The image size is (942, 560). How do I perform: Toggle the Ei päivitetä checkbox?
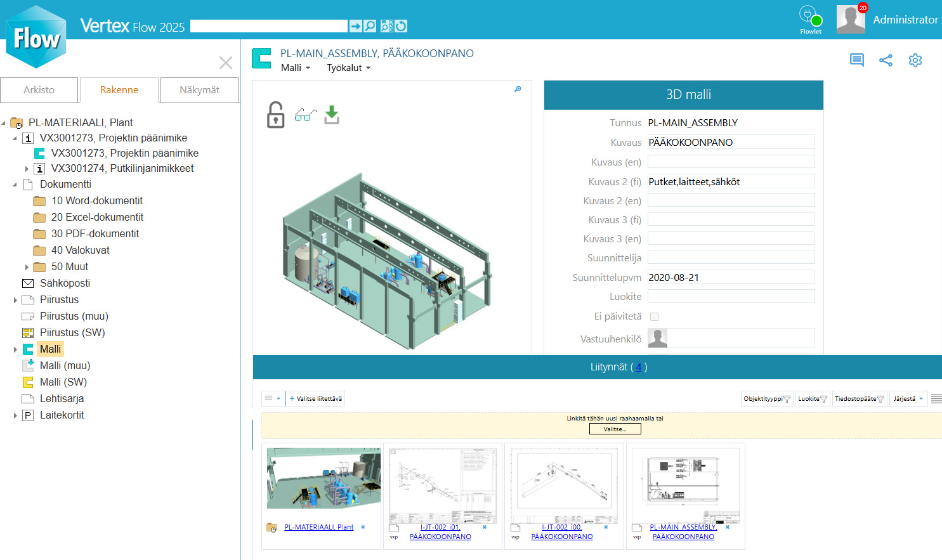pos(654,316)
